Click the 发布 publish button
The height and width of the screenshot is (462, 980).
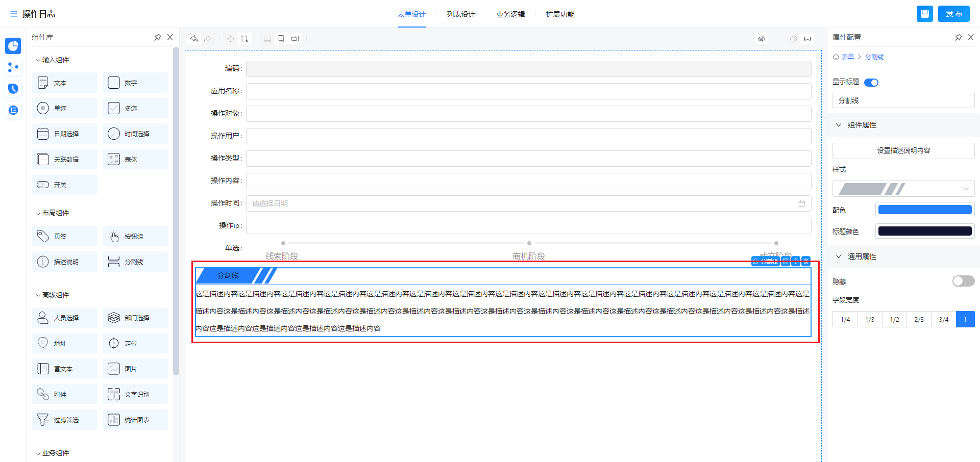click(953, 14)
